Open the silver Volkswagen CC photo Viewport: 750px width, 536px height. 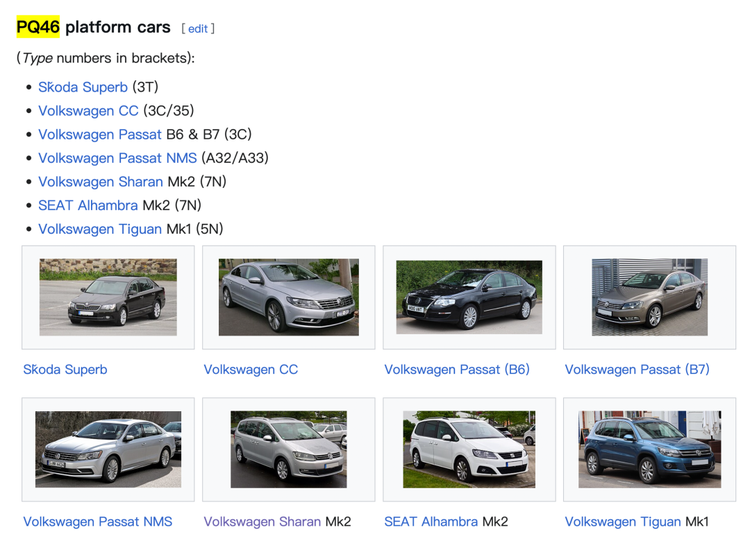(288, 297)
